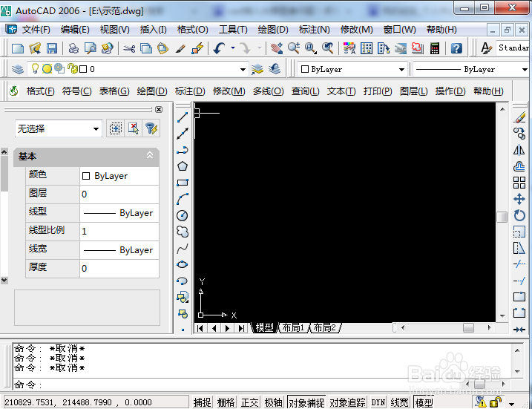Select the Circle draw tool
The image size is (532, 409).
coord(183,215)
